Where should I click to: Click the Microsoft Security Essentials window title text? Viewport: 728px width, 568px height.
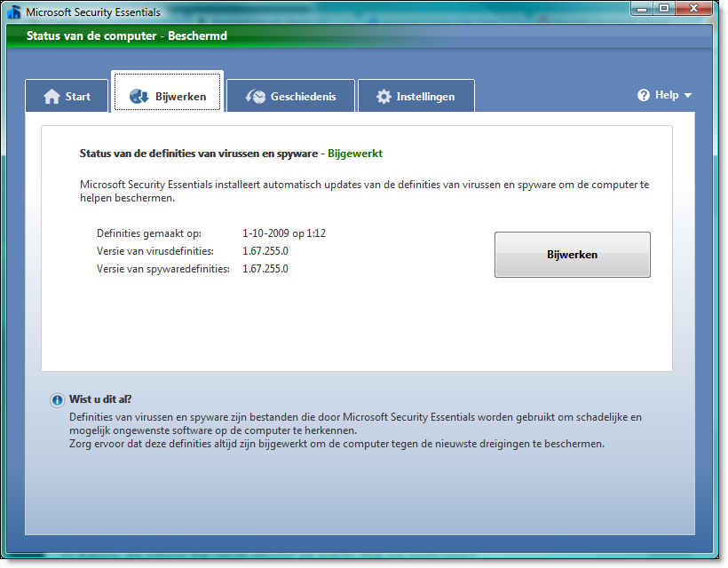click(x=93, y=12)
